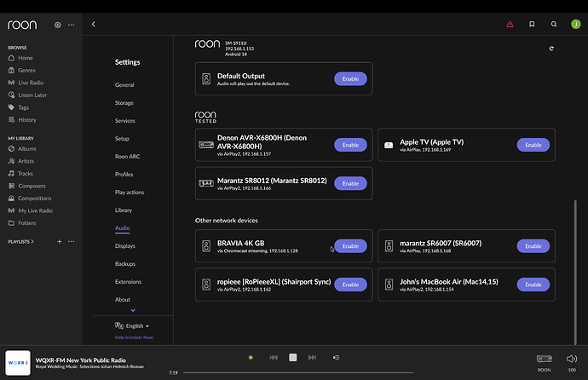
Task: Enable the Denon AVR-X6800H device
Action: pyautogui.click(x=350, y=145)
